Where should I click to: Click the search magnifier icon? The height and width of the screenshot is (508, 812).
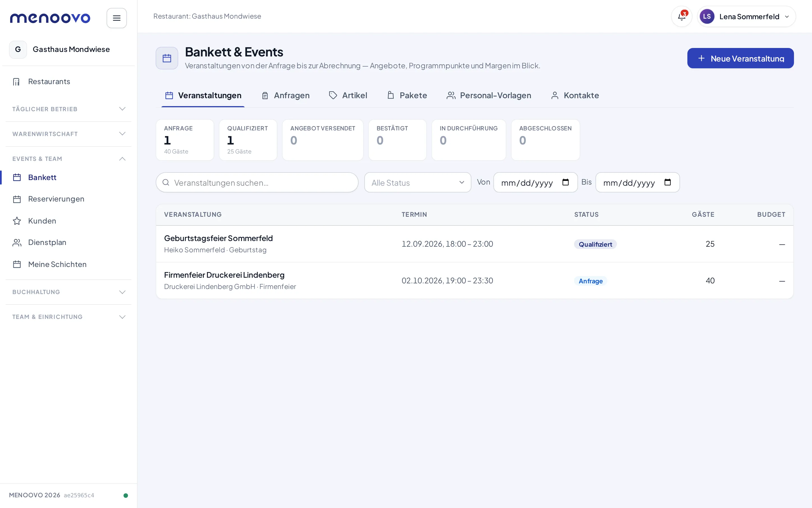point(166,182)
